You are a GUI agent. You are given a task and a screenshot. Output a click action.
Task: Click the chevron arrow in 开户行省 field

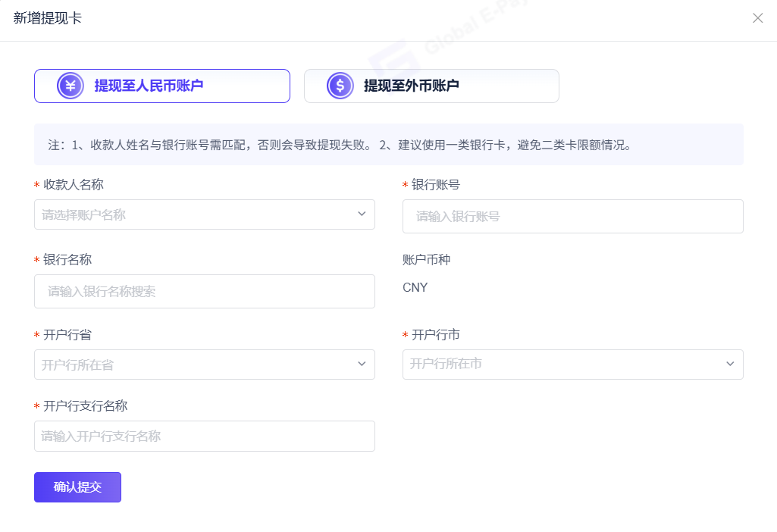click(x=362, y=365)
